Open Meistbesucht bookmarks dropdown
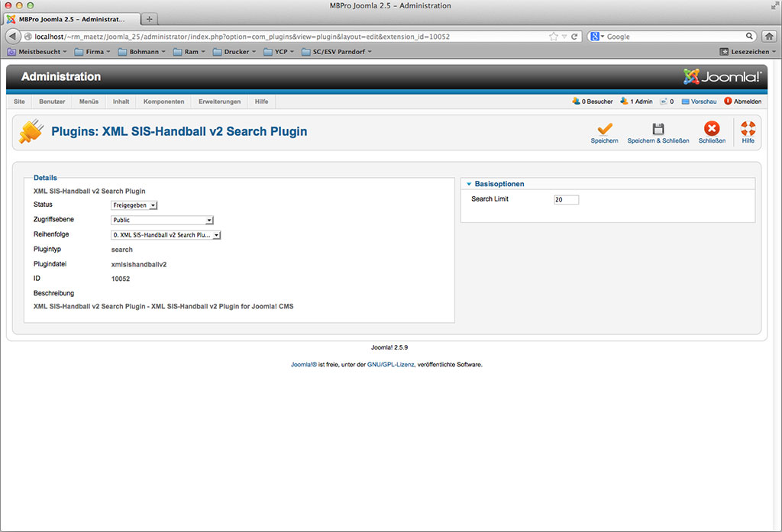This screenshot has height=532, width=782. pos(37,52)
